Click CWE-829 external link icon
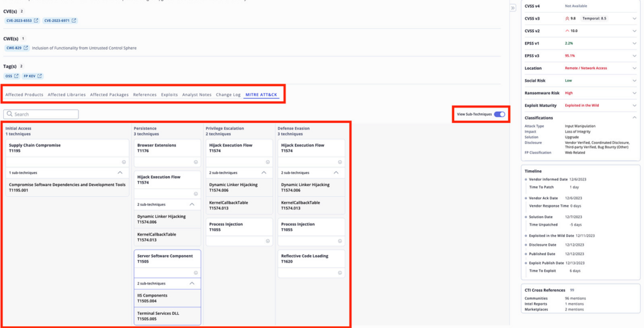 (26, 48)
